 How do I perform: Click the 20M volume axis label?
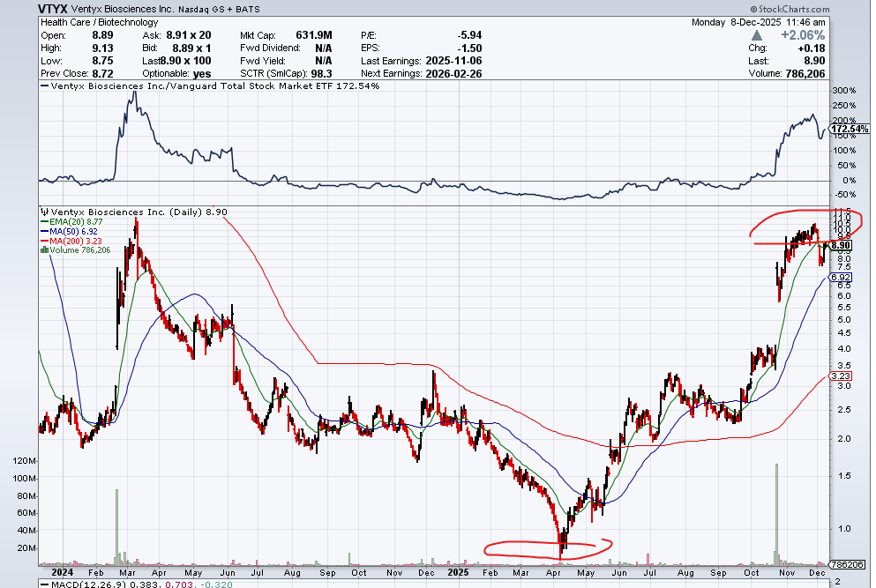pyautogui.click(x=26, y=548)
